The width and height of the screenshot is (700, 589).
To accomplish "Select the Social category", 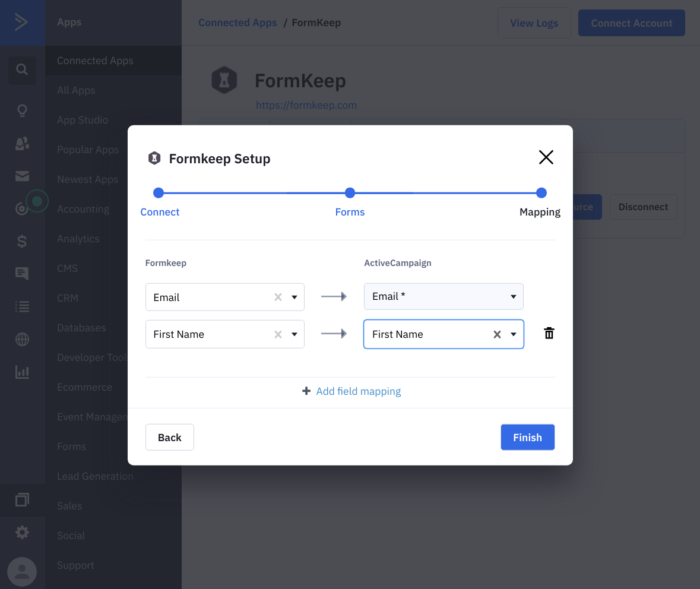I will click(71, 536).
